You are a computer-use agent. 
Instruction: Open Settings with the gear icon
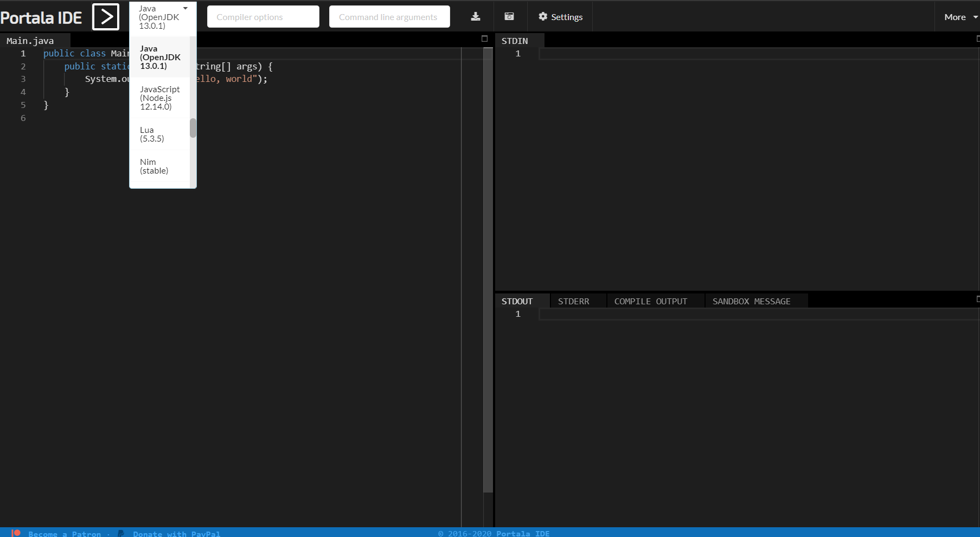[x=560, y=17]
